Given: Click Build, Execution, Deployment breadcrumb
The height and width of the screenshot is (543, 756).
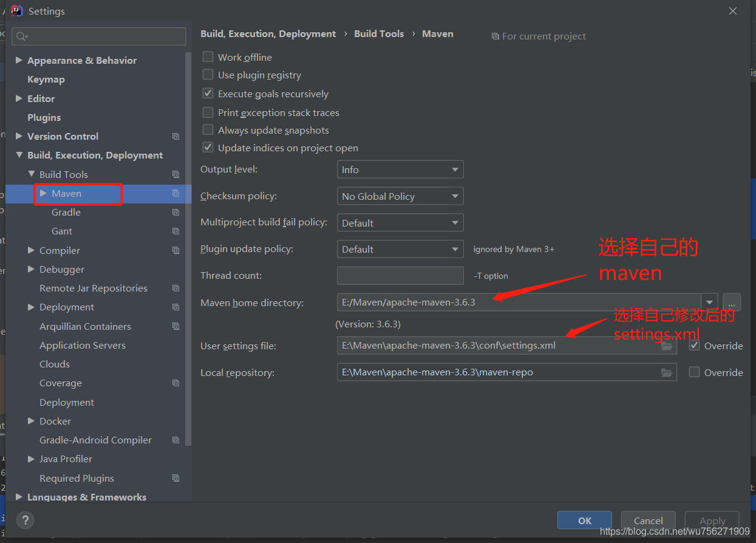Looking at the screenshot, I should point(268,34).
